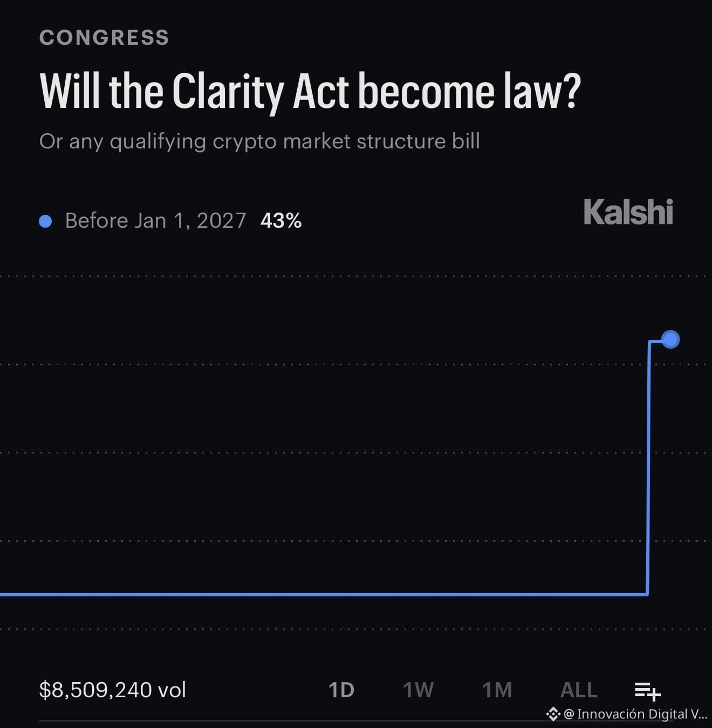This screenshot has width=712, height=728.
Task: Click the 43% probability value
Action: pyautogui.click(x=280, y=221)
